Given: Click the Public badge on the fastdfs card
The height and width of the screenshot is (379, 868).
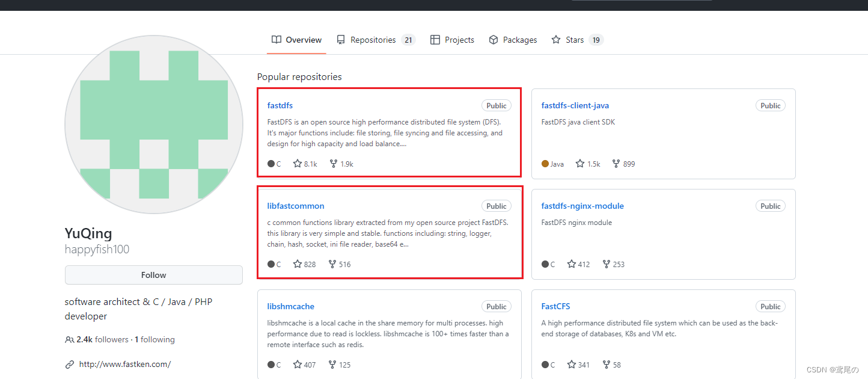Looking at the screenshot, I should [x=497, y=105].
